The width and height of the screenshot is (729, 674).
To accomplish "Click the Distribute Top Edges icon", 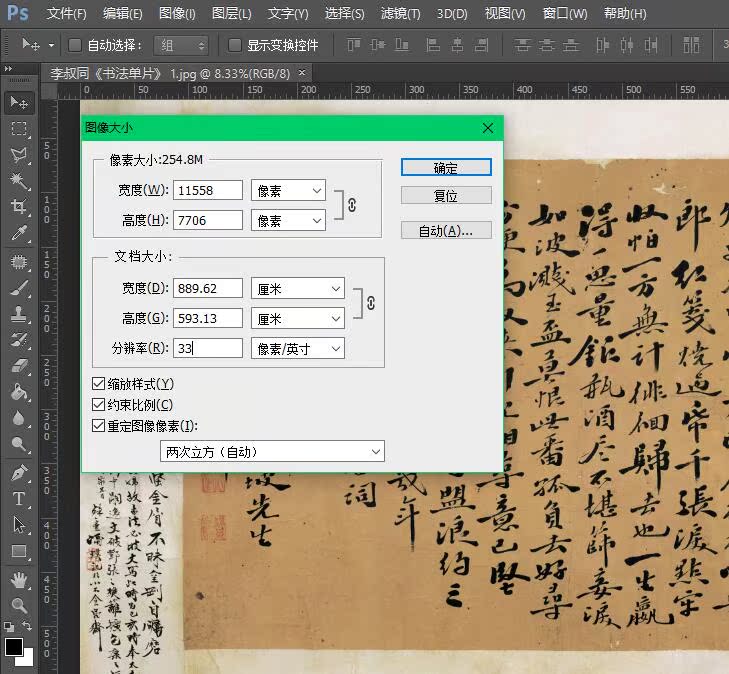I will (x=522, y=45).
